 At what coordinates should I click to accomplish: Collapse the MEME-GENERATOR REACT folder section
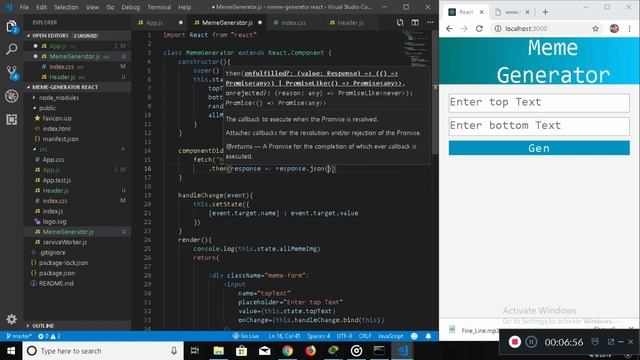[x=78, y=87]
